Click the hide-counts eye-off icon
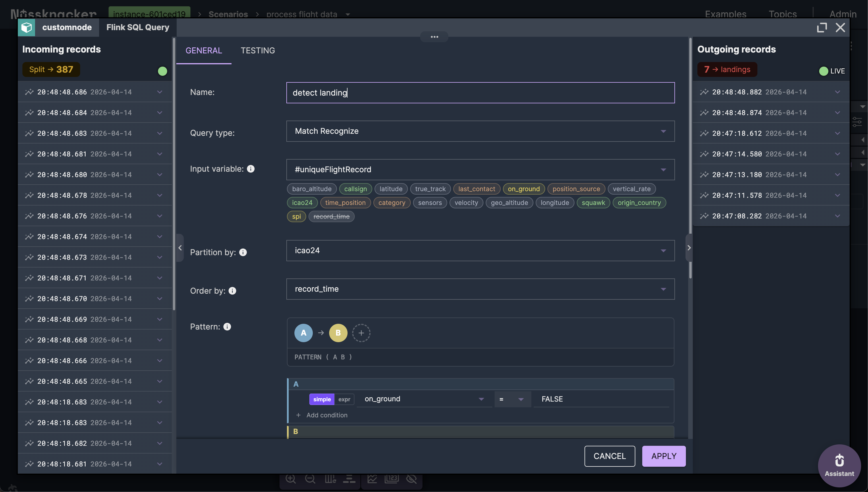This screenshot has height=492, width=868. [x=412, y=479]
